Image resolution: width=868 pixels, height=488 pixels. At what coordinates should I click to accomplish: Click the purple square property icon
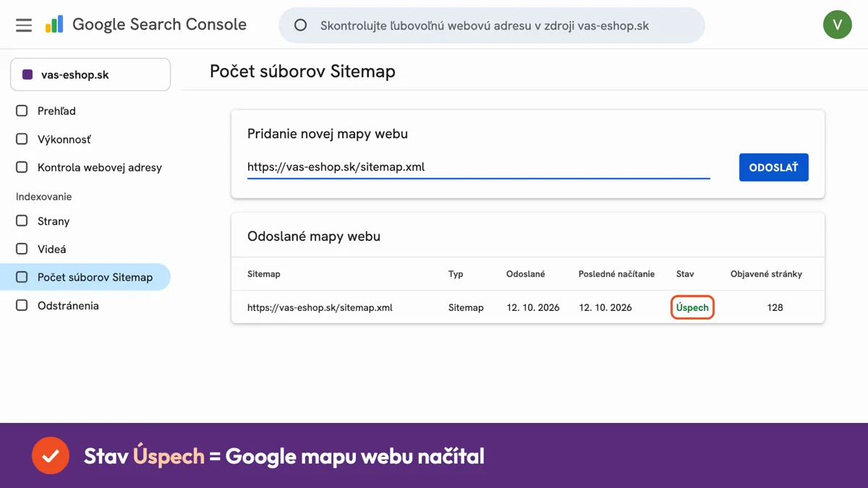[x=27, y=74]
